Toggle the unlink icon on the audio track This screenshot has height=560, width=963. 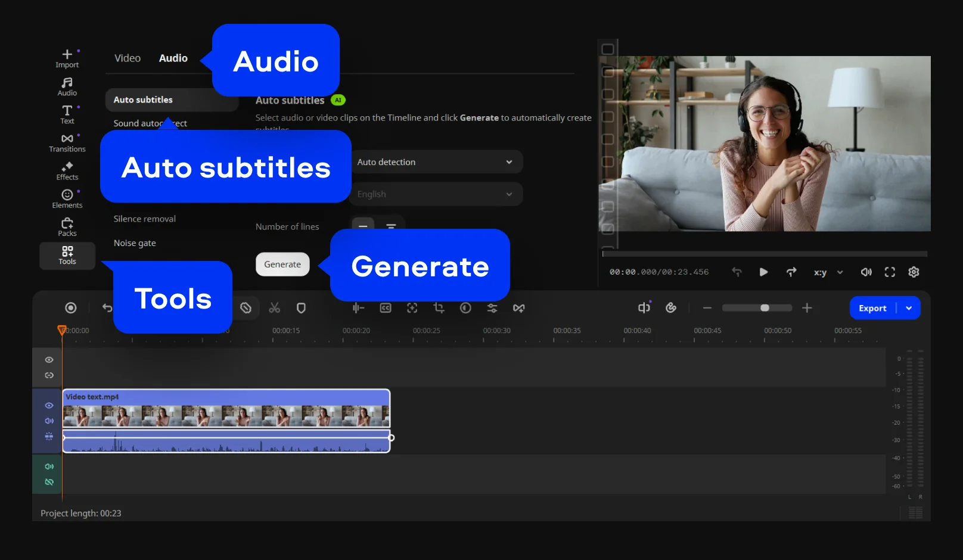pyautogui.click(x=49, y=482)
